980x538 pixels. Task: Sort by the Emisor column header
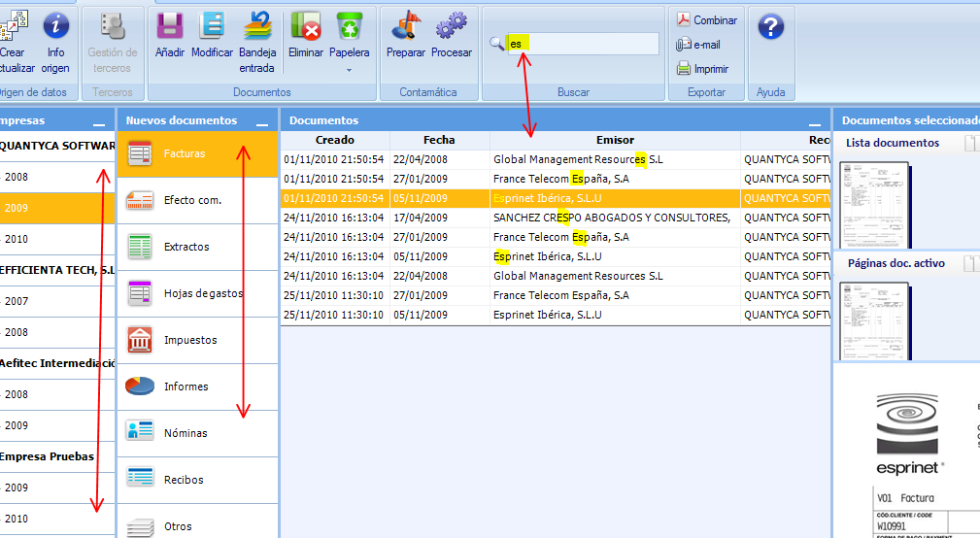pyautogui.click(x=615, y=140)
